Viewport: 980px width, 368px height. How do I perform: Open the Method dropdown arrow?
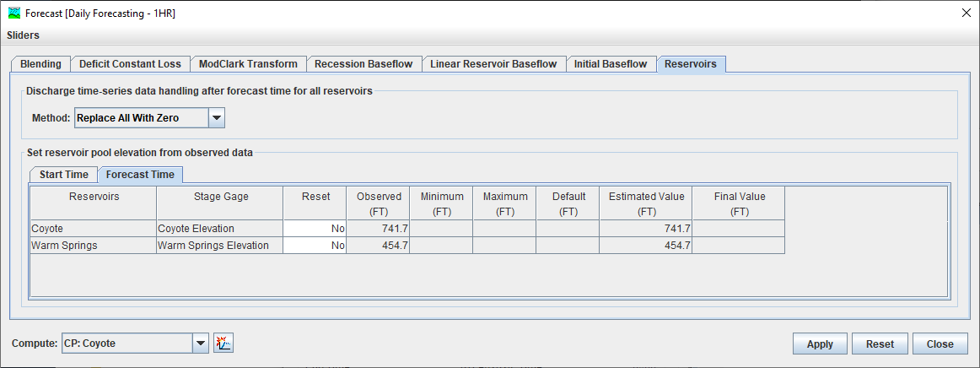click(x=216, y=117)
